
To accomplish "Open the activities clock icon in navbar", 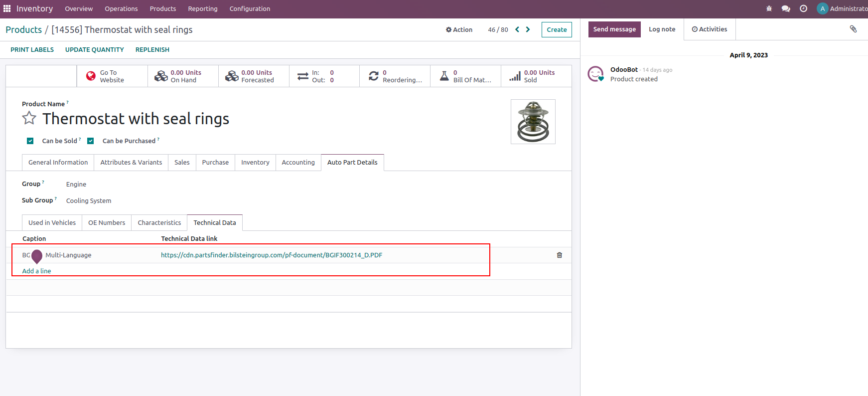I will coord(803,8).
